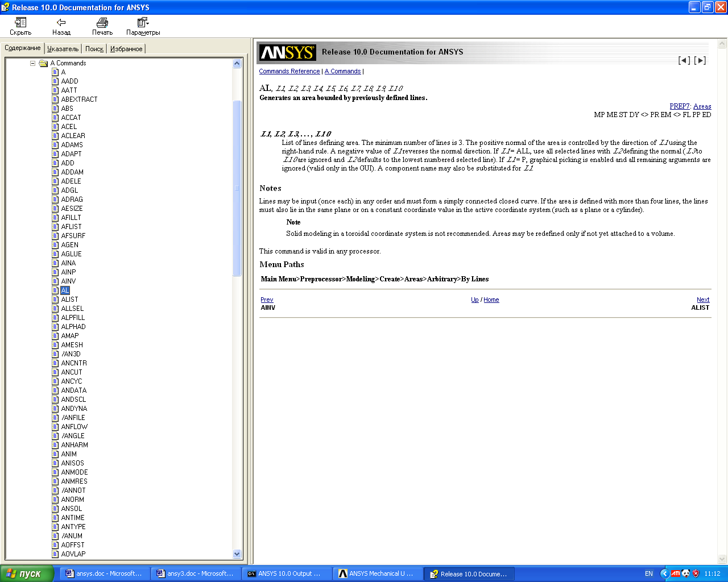Image resolution: width=728 pixels, height=582 pixels.
Task: Click the contents tree scrollbar thumb
Action: tap(237, 188)
